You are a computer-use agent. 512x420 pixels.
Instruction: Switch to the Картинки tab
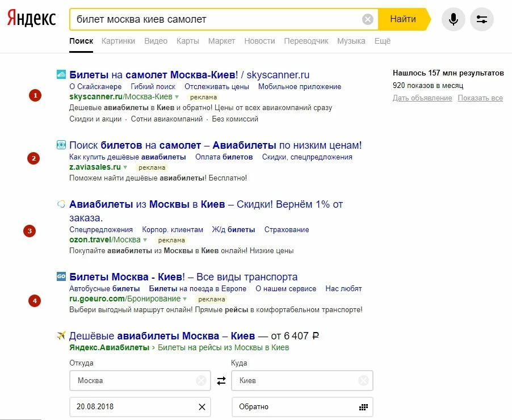point(118,41)
